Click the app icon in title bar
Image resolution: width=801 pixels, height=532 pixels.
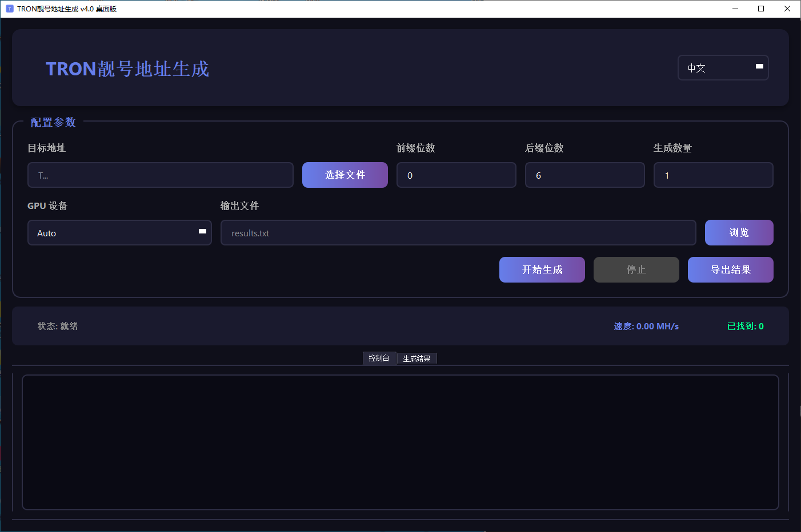click(x=9, y=9)
